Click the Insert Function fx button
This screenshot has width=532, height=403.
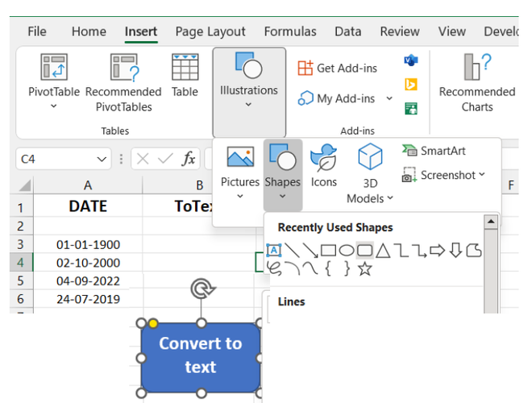pyautogui.click(x=189, y=159)
